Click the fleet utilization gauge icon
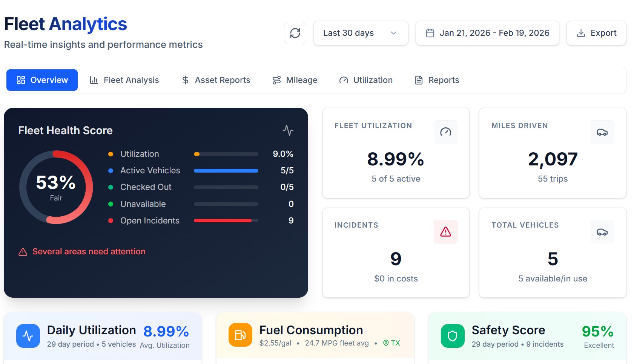 point(445,132)
